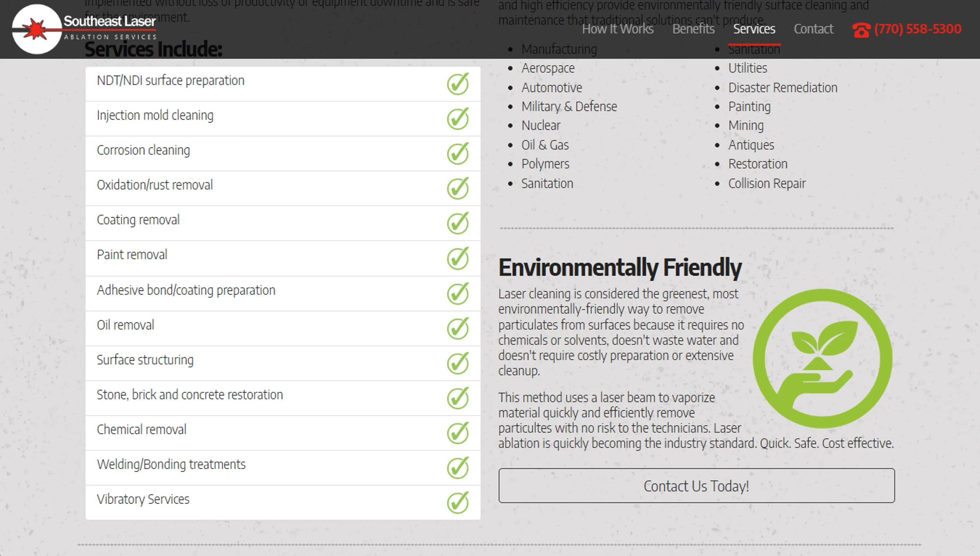
Task: Open the Contact navigation link
Action: [813, 29]
